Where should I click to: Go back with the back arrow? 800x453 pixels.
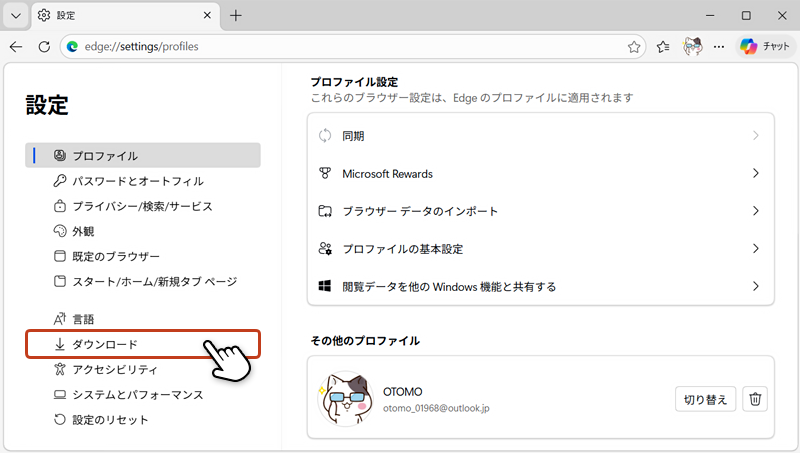point(16,47)
